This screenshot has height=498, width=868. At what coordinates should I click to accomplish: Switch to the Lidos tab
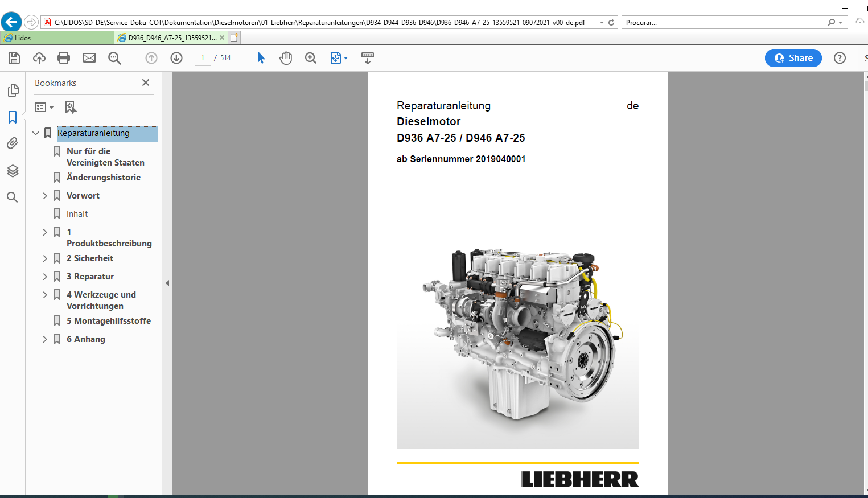pyautogui.click(x=57, y=38)
